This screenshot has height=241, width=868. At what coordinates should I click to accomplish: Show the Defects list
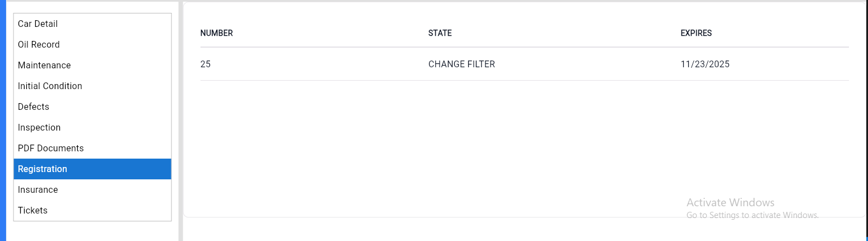34,107
